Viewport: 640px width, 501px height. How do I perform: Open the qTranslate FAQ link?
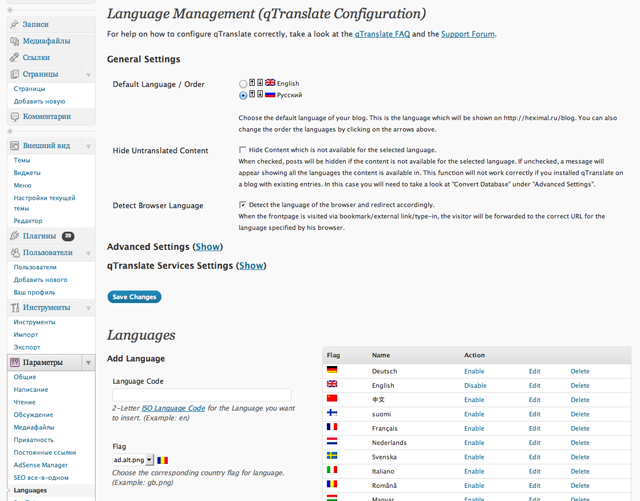pos(382,34)
